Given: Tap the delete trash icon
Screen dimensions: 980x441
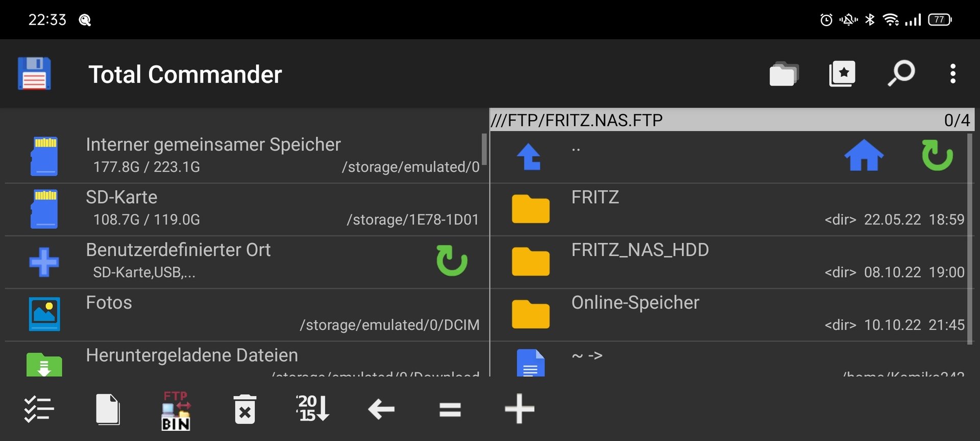Looking at the screenshot, I should click(245, 409).
